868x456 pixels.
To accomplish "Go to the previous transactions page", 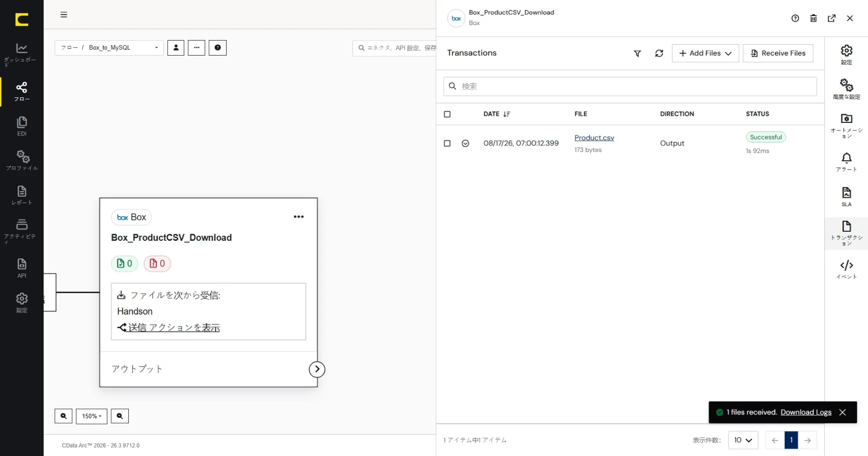I will [x=775, y=440].
